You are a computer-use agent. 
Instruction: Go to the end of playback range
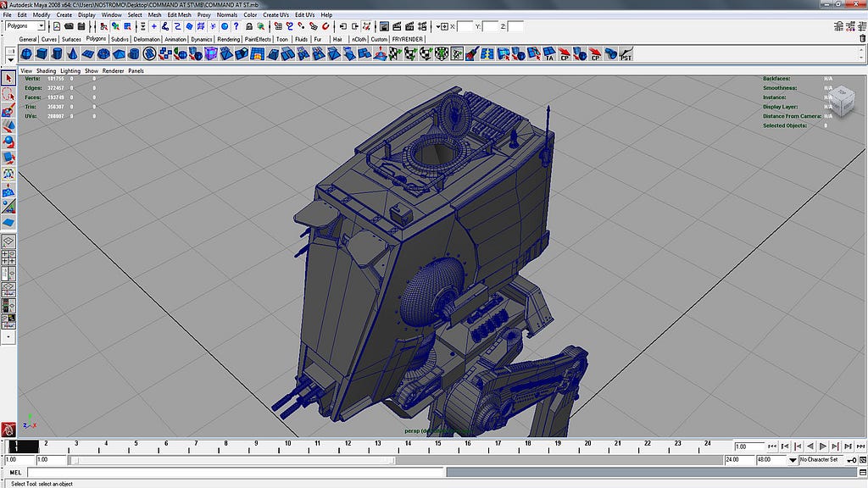click(x=861, y=446)
